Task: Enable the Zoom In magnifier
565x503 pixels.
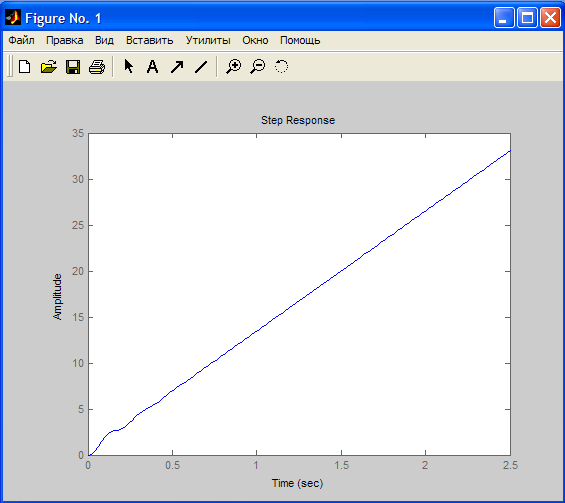Action: point(233,67)
